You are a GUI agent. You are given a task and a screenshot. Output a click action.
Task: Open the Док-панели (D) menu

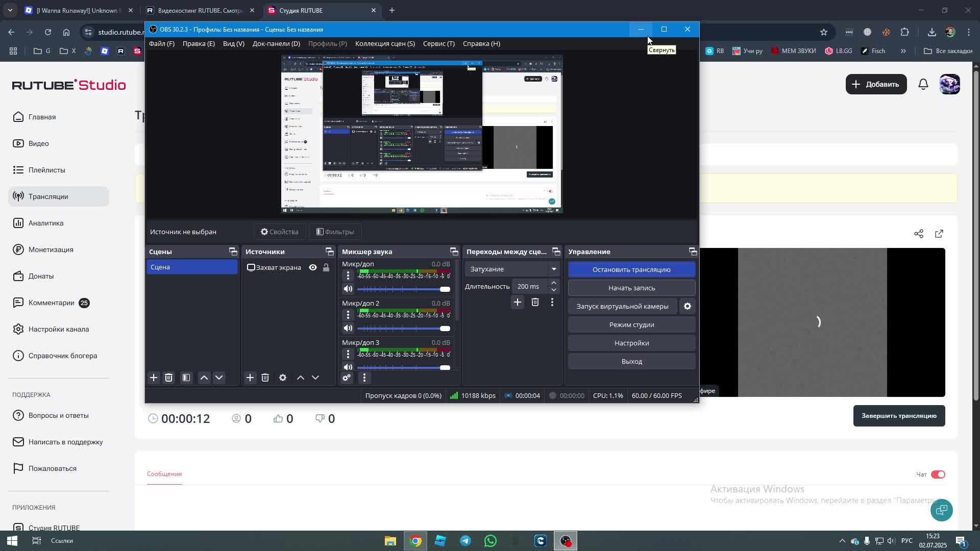(x=276, y=43)
